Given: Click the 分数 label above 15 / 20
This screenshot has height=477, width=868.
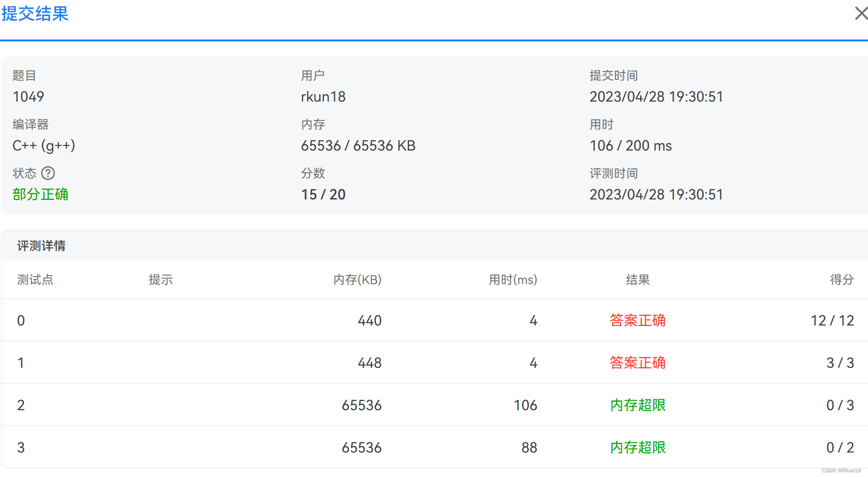Looking at the screenshot, I should pos(313,173).
